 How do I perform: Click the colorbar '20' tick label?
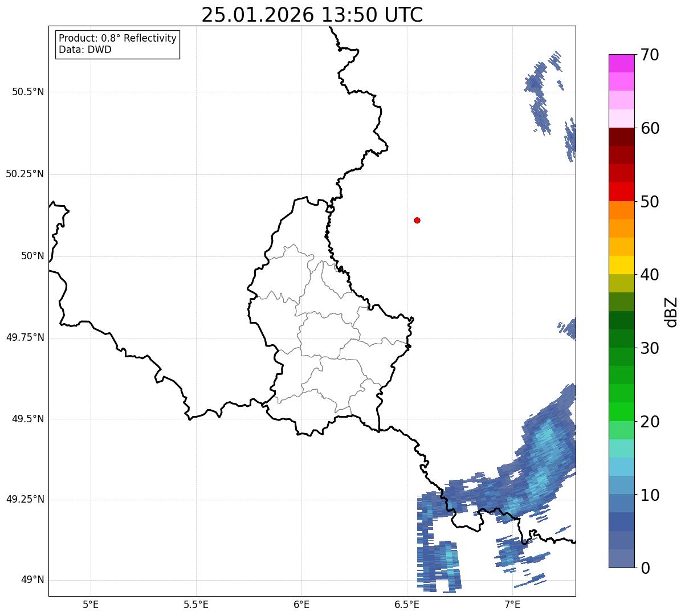(x=650, y=422)
